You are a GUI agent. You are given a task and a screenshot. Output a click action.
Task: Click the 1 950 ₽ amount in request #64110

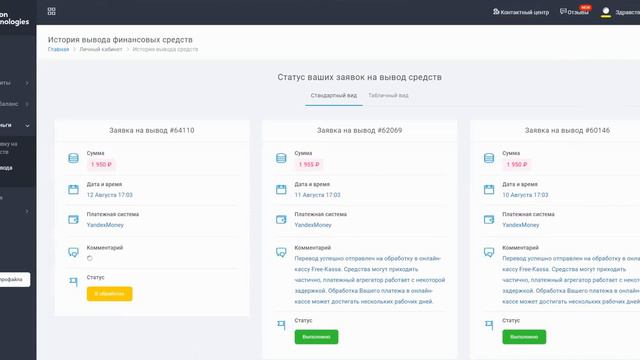pyautogui.click(x=101, y=164)
